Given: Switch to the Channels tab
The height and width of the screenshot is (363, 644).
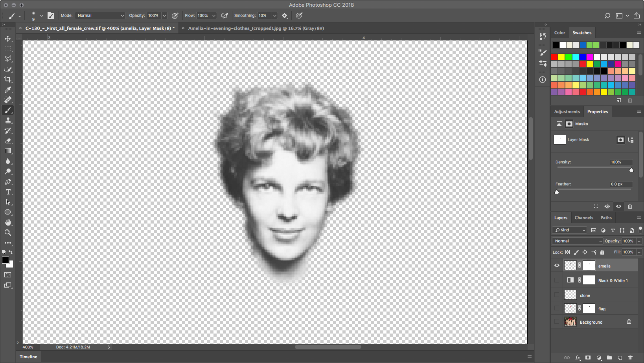Looking at the screenshot, I should (x=583, y=218).
